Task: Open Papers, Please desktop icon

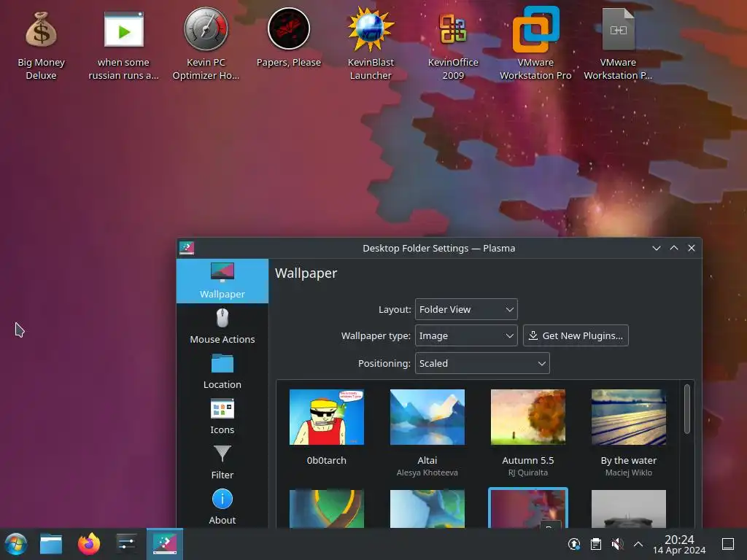Action: tap(289, 38)
